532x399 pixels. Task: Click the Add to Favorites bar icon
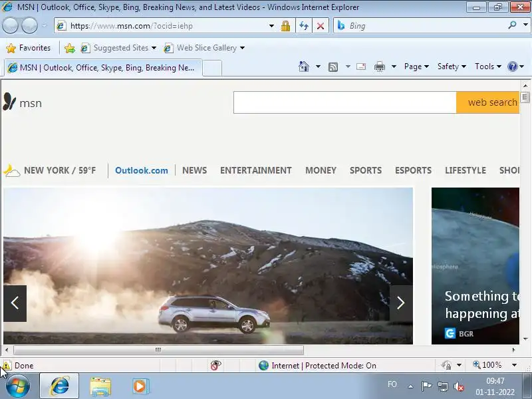[70, 48]
